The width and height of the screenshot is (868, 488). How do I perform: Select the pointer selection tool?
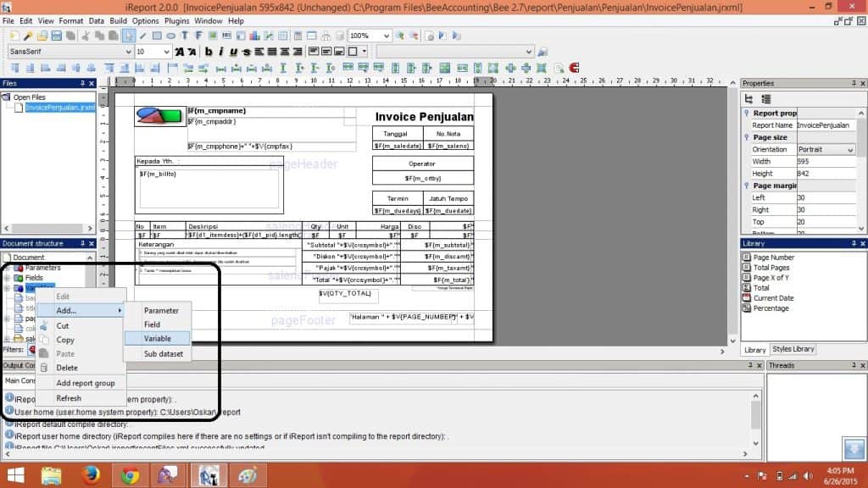129,36
